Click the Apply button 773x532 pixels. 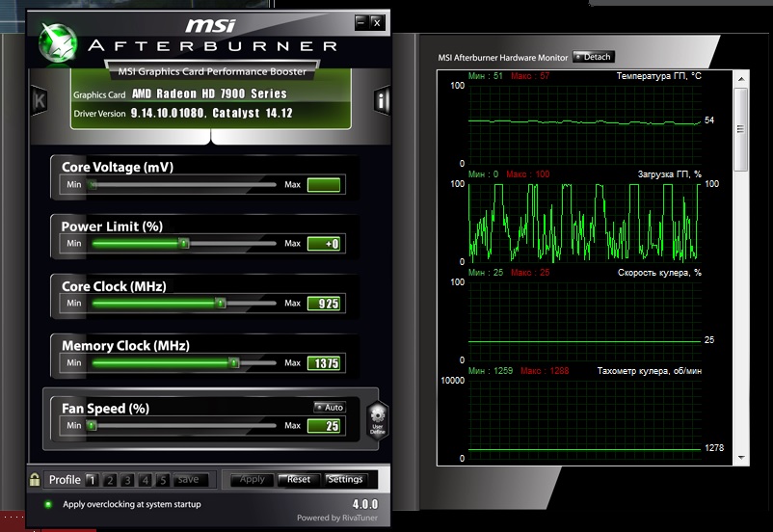pyautogui.click(x=252, y=480)
